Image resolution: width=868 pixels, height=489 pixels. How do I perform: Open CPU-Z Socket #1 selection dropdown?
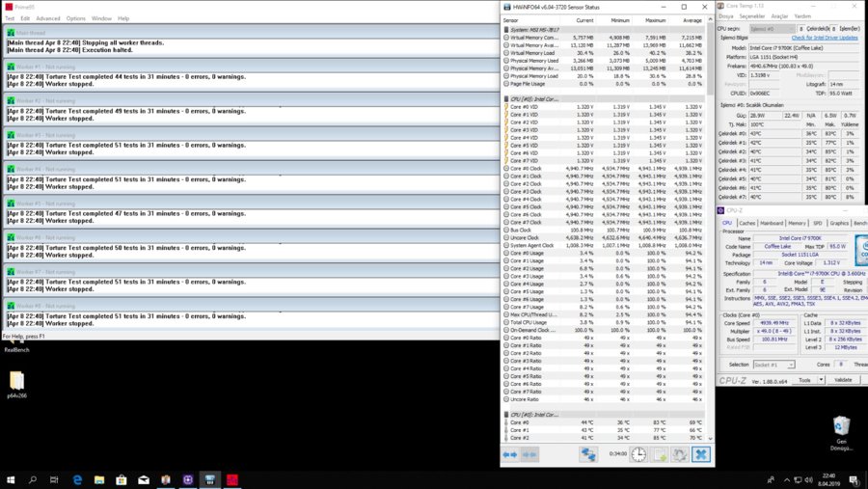click(x=773, y=365)
